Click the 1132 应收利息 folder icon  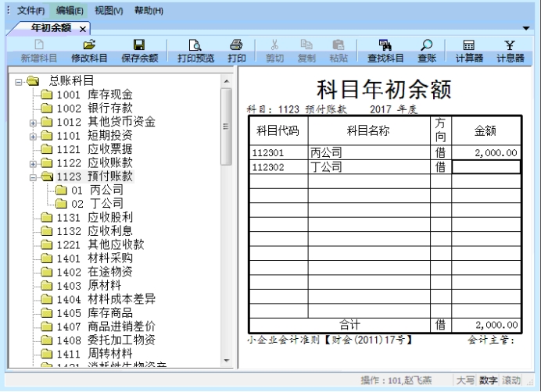[47, 231]
